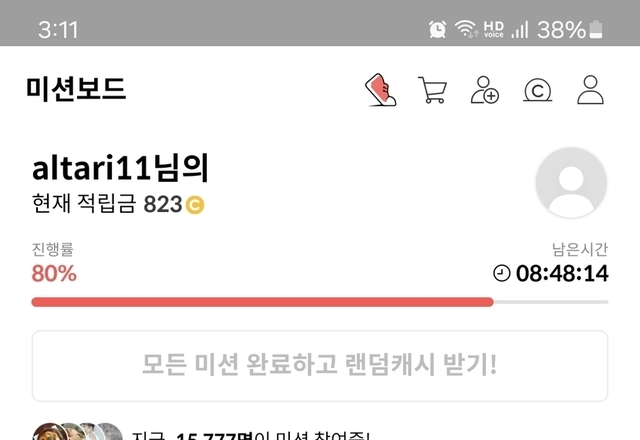Tap the 모든 미션 완료하고 랜덤캐시 받기 button
The width and height of the screenshot is (640, 440).
point(320,366)
